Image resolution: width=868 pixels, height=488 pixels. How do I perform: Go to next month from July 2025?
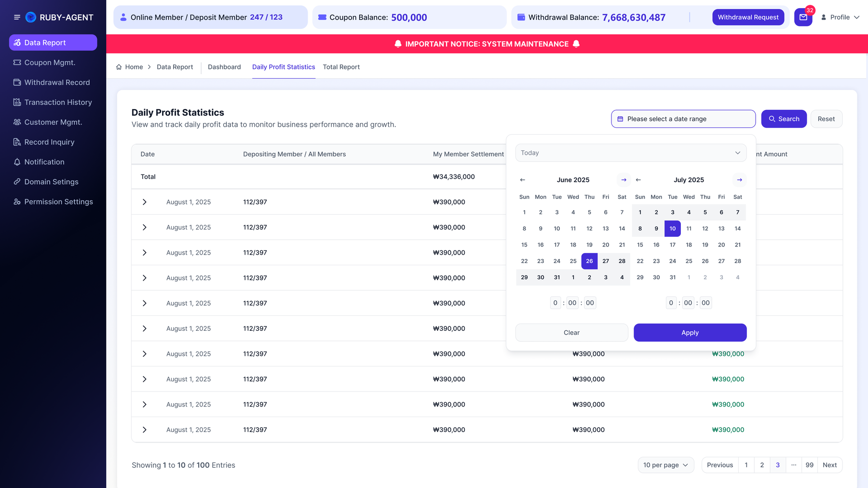[739, 180]
